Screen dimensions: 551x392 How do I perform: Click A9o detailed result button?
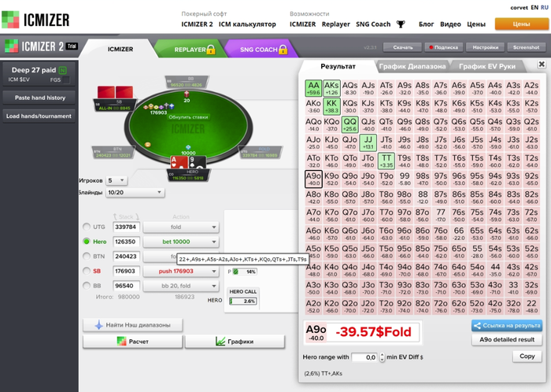[507, 340]
